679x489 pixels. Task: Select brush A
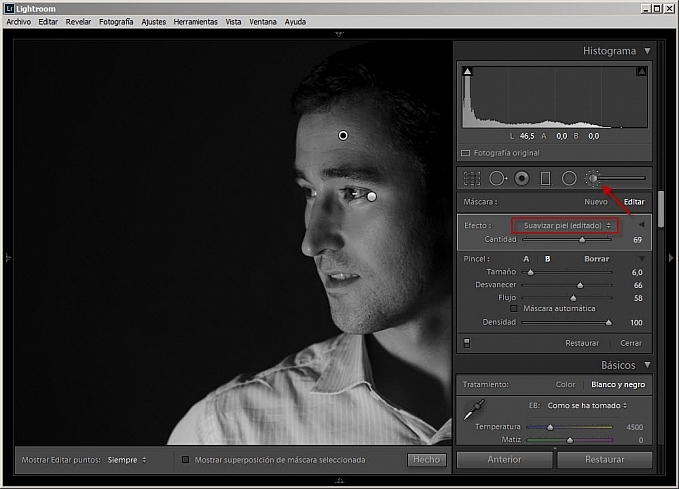click(x=526, y=259)
